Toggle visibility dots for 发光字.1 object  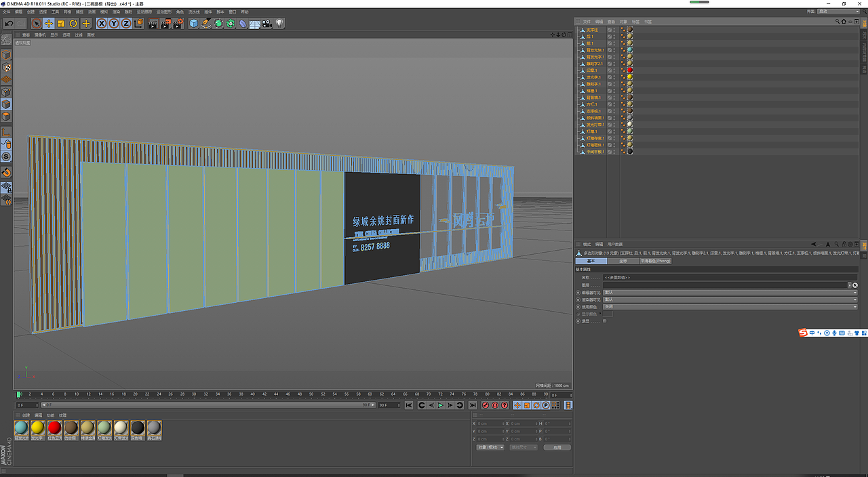click(x=616, y=77)
